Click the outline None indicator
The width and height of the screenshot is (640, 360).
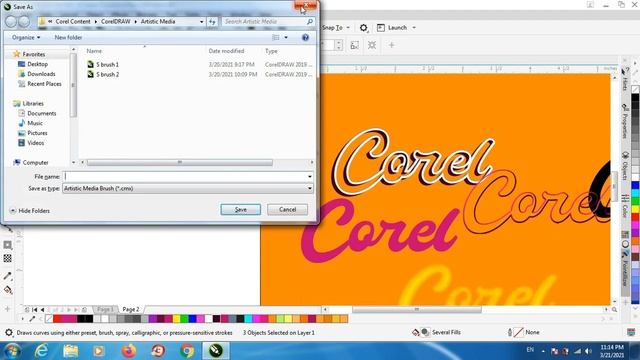click(x=523, y=332)
